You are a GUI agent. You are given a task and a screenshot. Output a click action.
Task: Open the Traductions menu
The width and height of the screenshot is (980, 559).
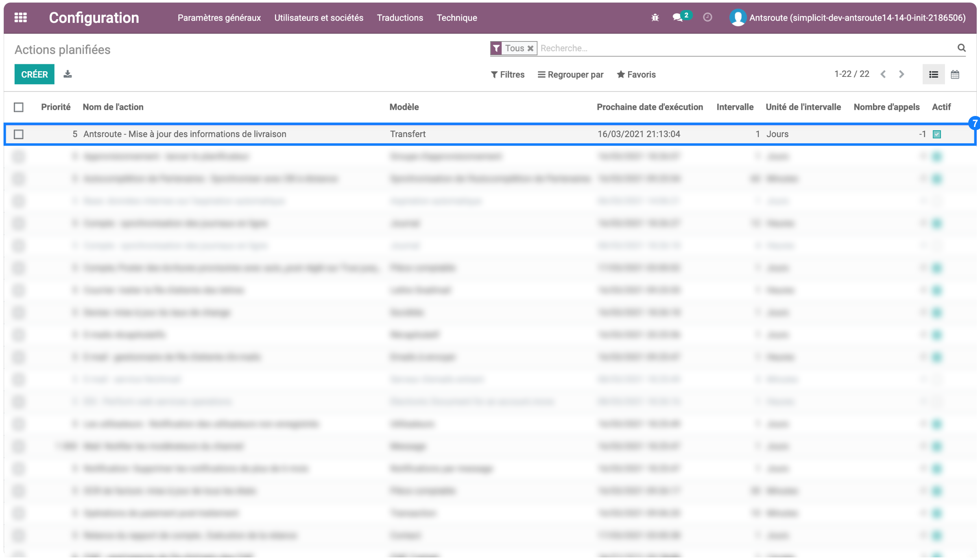coord(400,17)
